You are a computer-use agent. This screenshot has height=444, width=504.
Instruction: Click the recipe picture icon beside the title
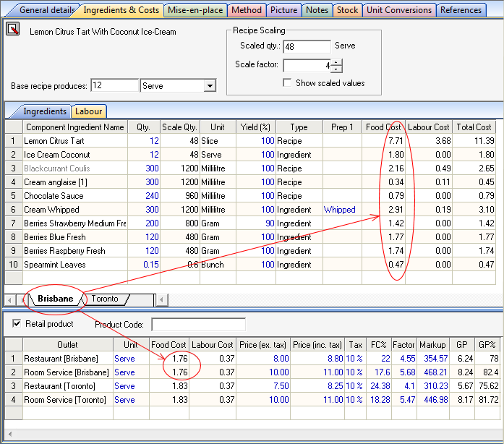coord(13,30)
